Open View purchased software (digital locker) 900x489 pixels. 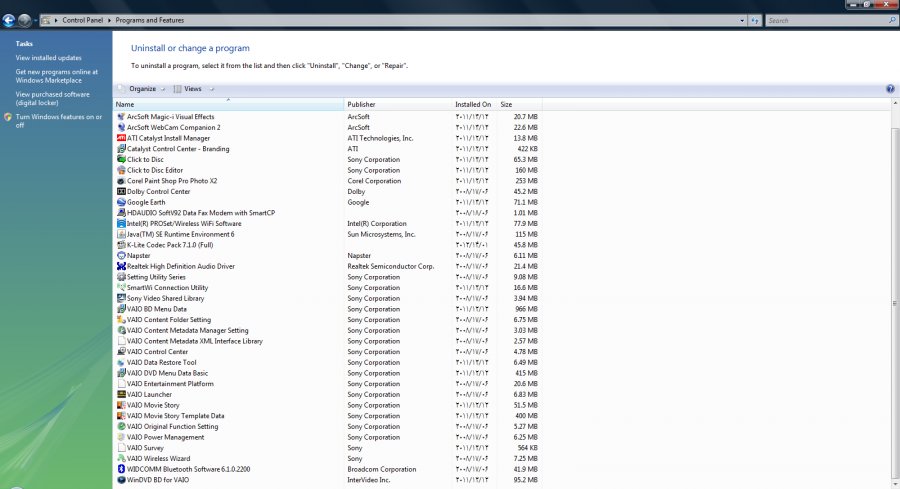tap(52, 99)
